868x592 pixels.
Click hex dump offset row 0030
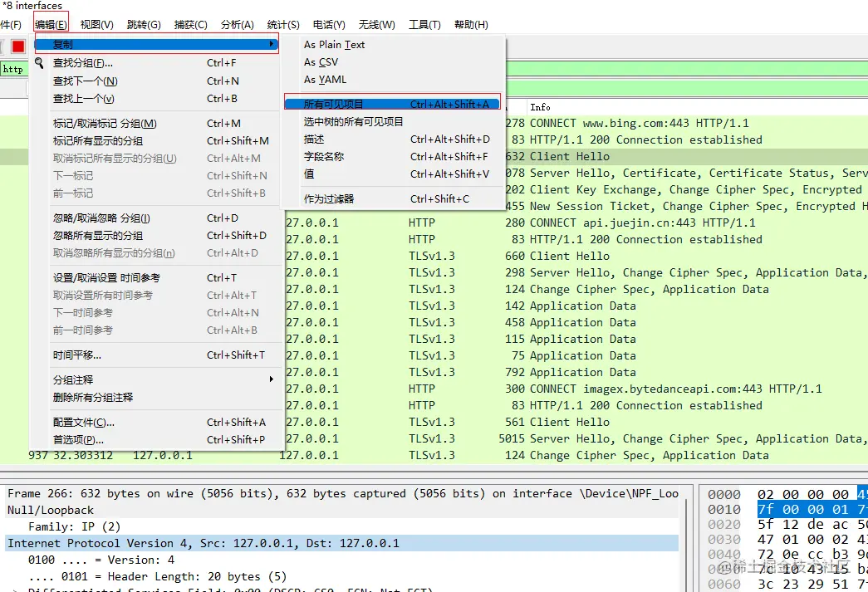[x=724, y=540]
